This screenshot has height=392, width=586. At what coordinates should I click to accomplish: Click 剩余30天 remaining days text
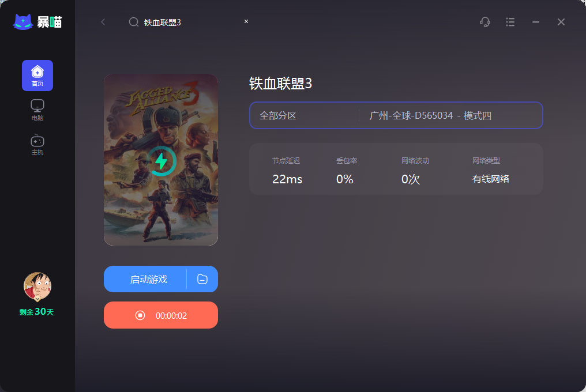37,312
